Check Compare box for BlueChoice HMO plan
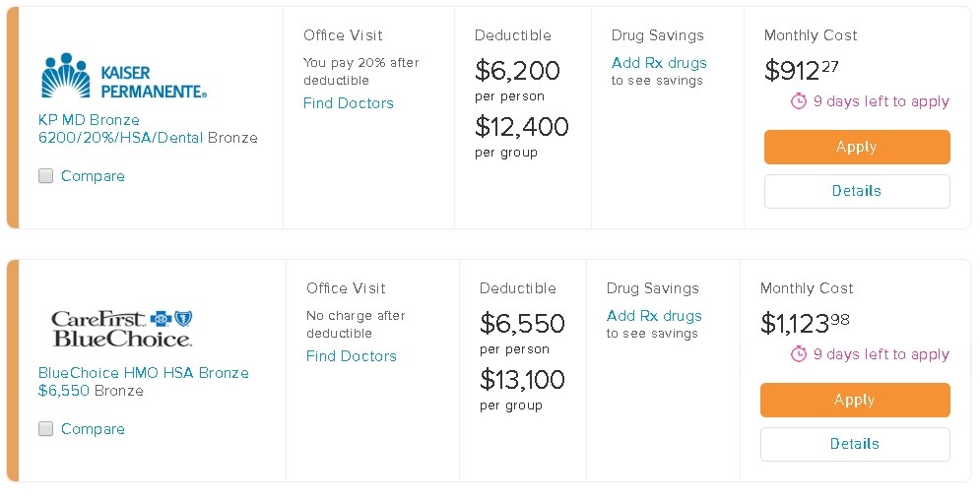Viewport: 980px width, 500px height. tap(46, 429)
